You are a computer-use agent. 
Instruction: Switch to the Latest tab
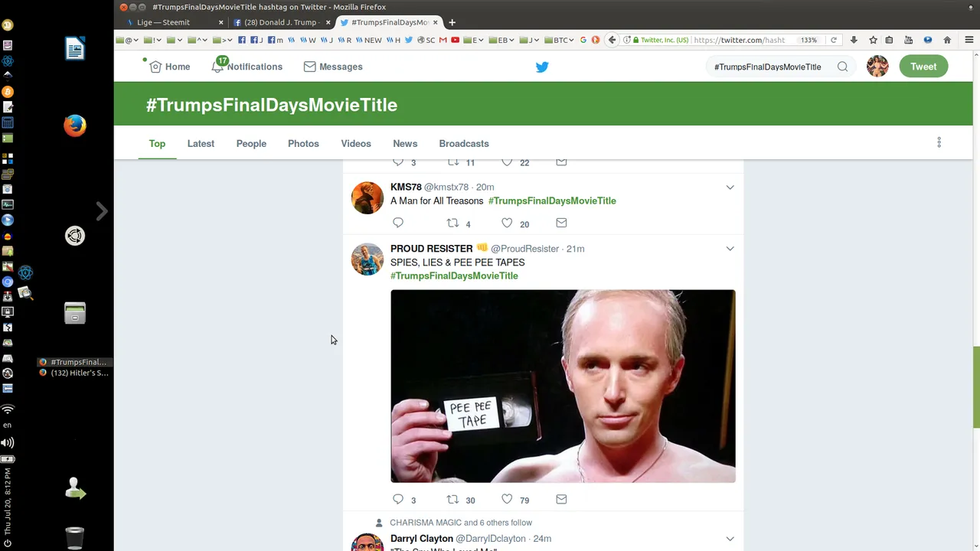click(x=201, y=143)
